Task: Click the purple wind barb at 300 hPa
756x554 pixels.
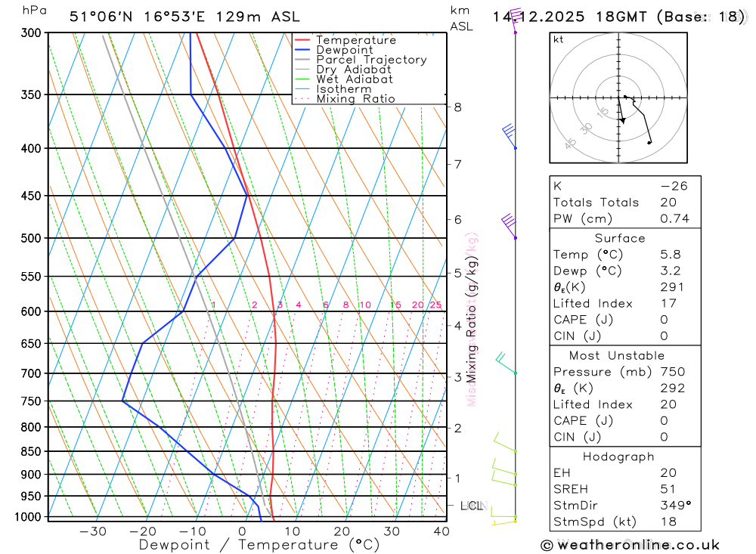Action: [515, 20]
